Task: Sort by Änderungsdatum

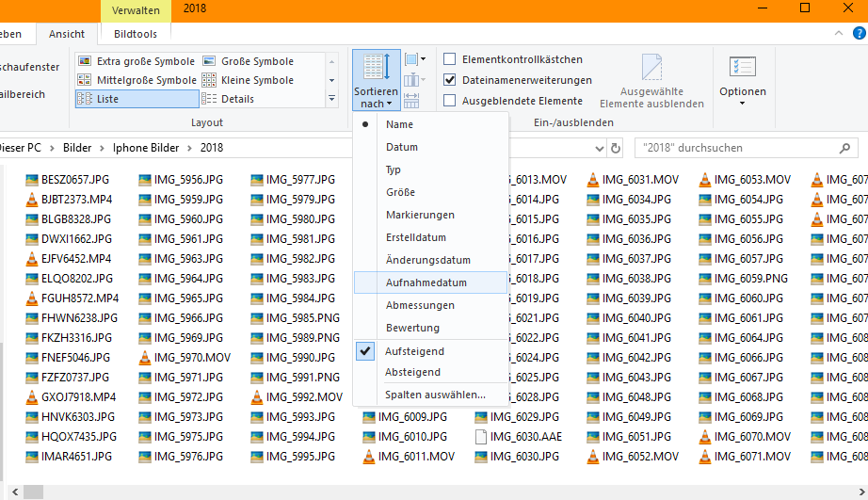Action: (430, 260)
